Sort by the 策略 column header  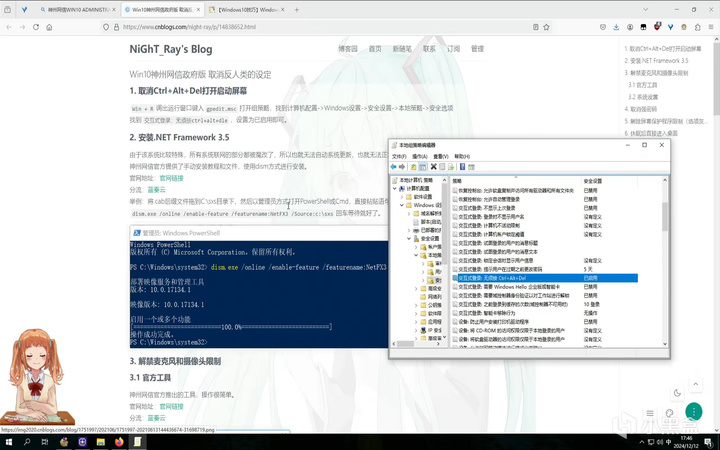[x=516, y=181]
